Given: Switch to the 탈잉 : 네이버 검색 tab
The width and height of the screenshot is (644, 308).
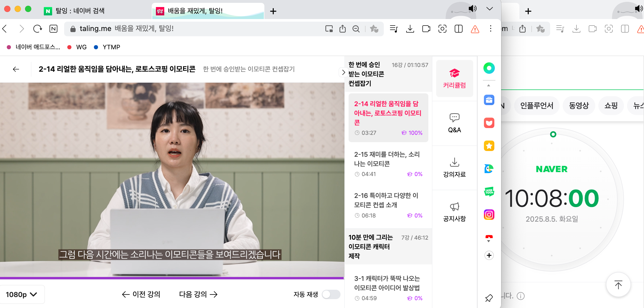Looking at the screenshot, I should [80, 11].
